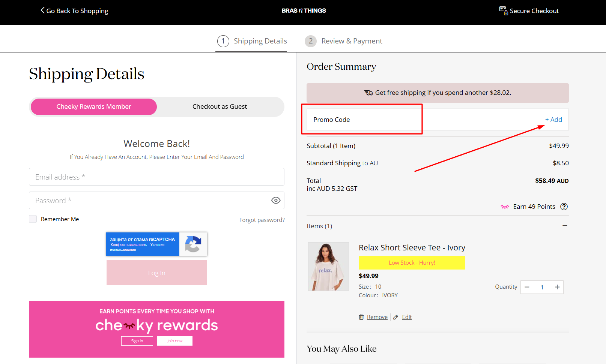Click Standard Shipping to AU text
Viewport: 606px width, 364px height.
pyautogui.click(x=342, y=163)
